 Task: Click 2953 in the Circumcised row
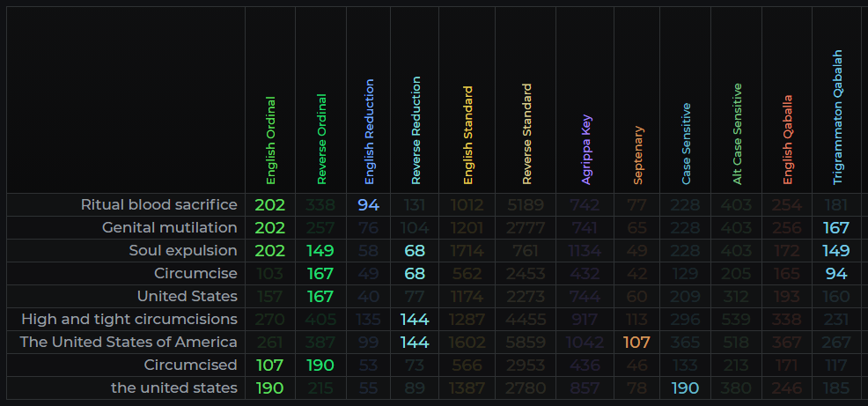[526, 365]
